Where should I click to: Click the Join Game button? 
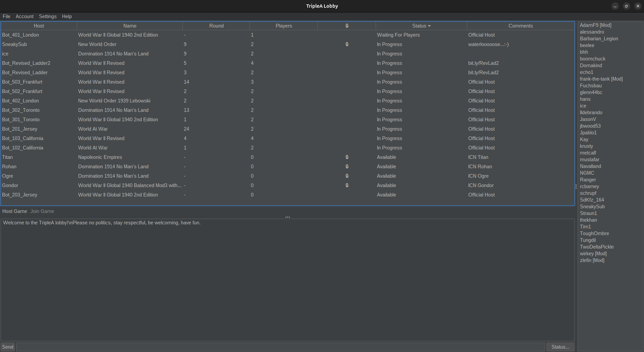(x=42, y=211)
